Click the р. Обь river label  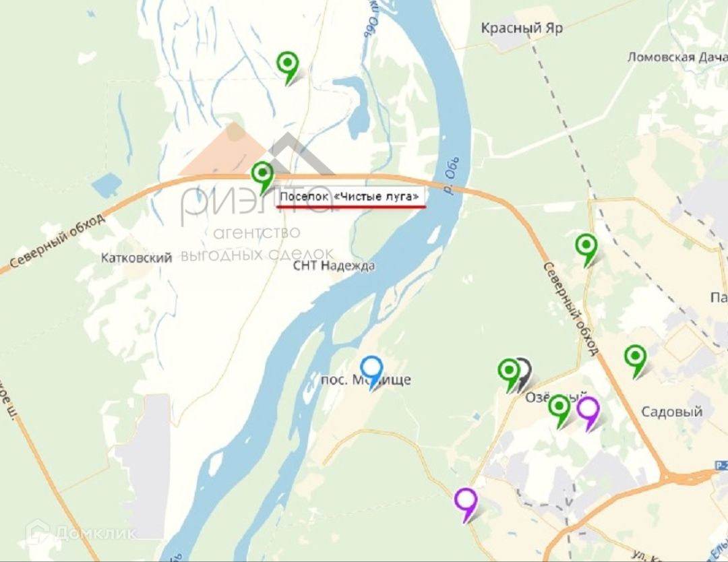451,175
